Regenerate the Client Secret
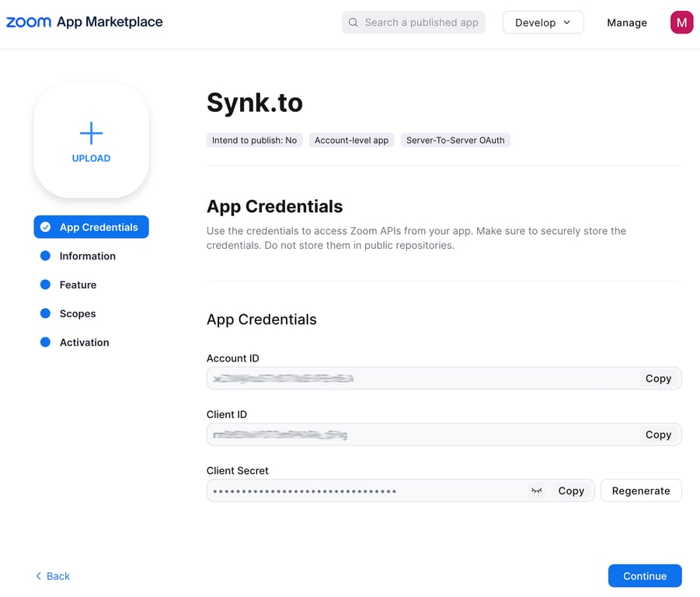 (641, 491)
